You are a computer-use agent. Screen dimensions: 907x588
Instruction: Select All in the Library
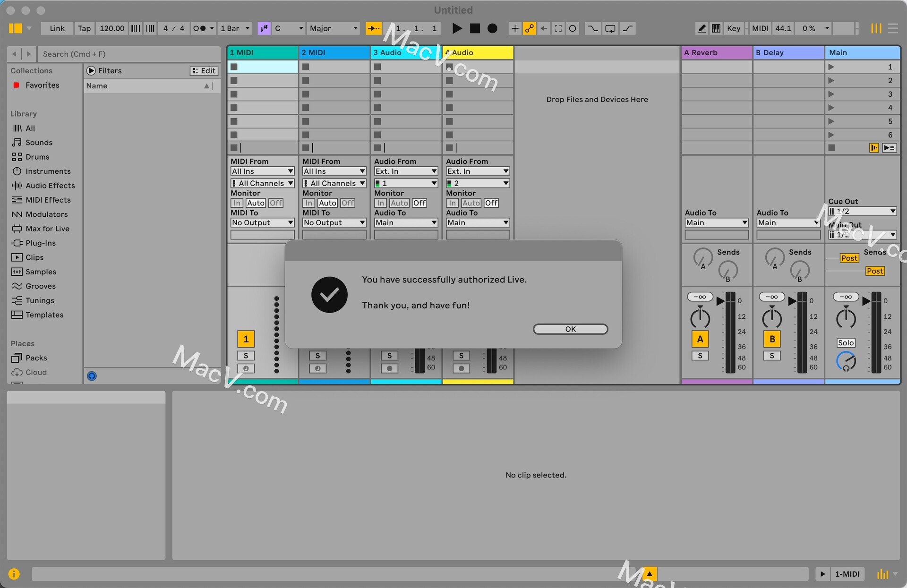coord(30,128)
